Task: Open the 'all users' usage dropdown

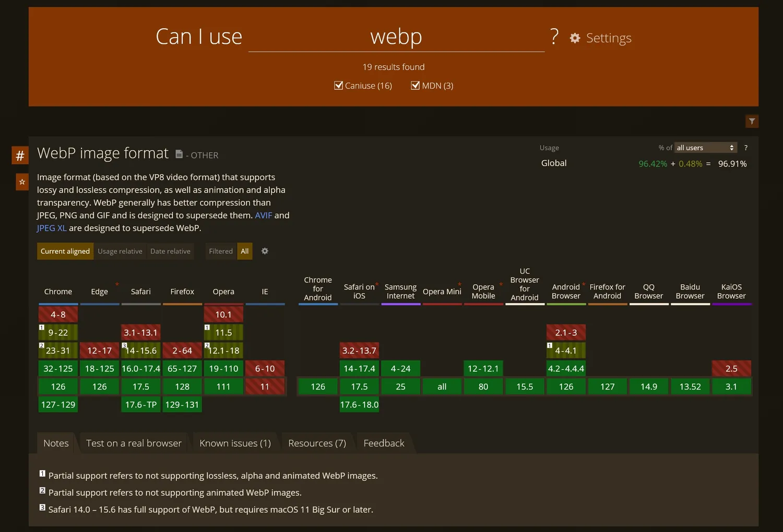Action: [x=705, y=148]
